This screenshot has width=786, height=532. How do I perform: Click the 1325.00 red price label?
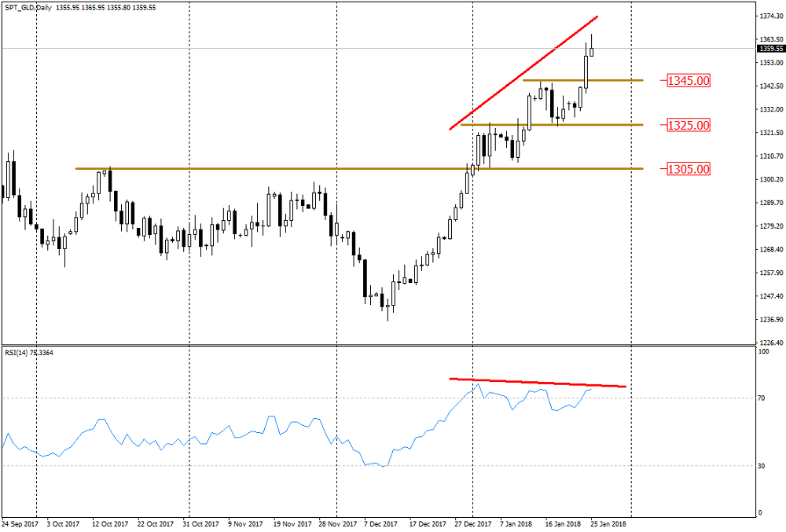tap(689, 125)
